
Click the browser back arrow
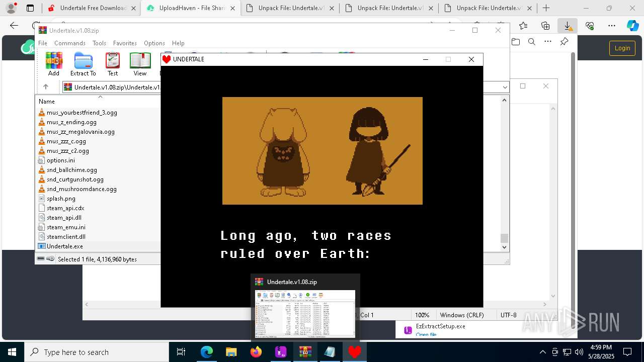tap(14, 26)
